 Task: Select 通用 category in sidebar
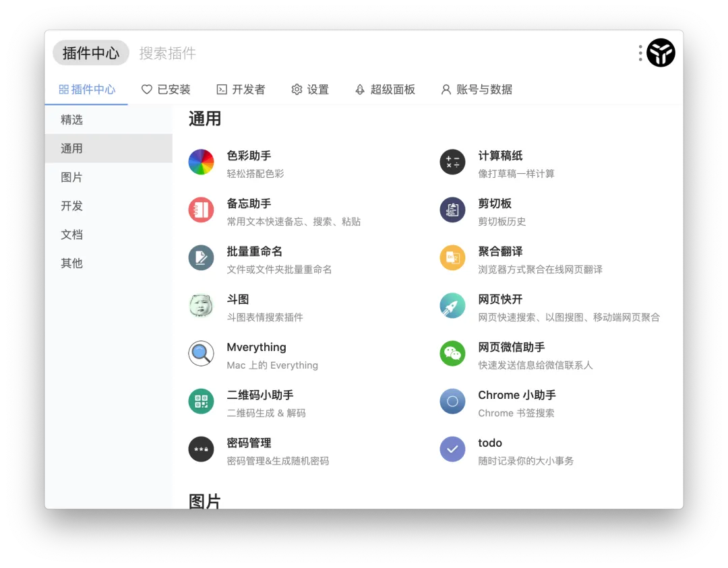109,148
